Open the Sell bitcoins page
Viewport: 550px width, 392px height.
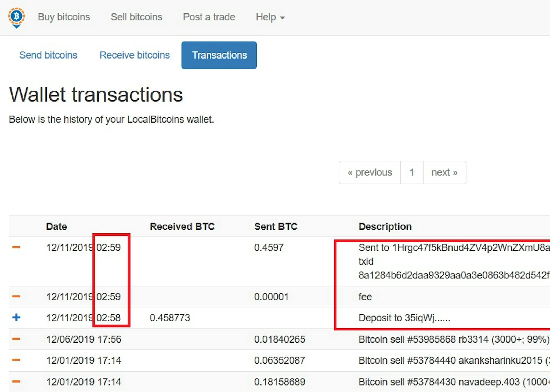[x=136, y=17]
